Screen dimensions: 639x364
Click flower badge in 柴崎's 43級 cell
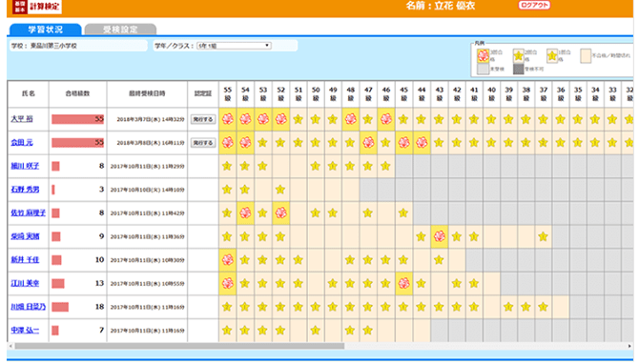point(439,236)
